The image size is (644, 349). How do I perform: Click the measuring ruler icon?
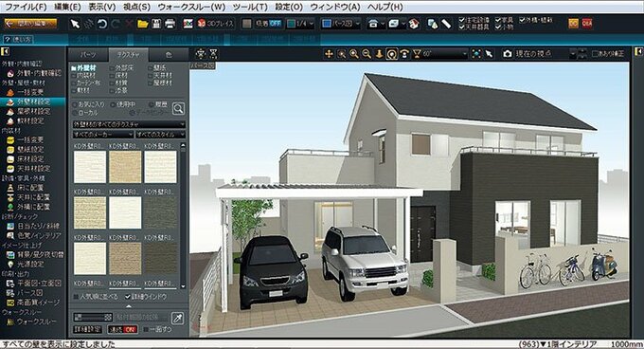446,24
